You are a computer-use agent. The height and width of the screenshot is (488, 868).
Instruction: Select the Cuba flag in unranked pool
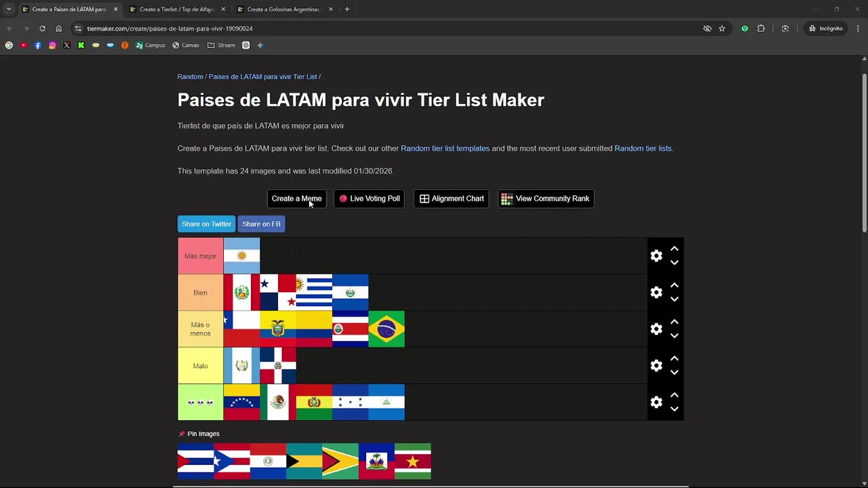[x=195, y=462]
